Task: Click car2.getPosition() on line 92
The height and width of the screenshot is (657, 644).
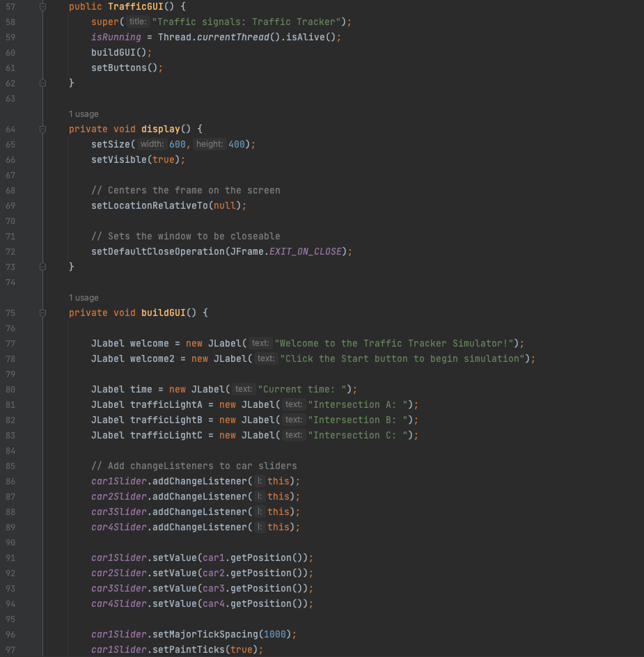Action: [253, 573]
